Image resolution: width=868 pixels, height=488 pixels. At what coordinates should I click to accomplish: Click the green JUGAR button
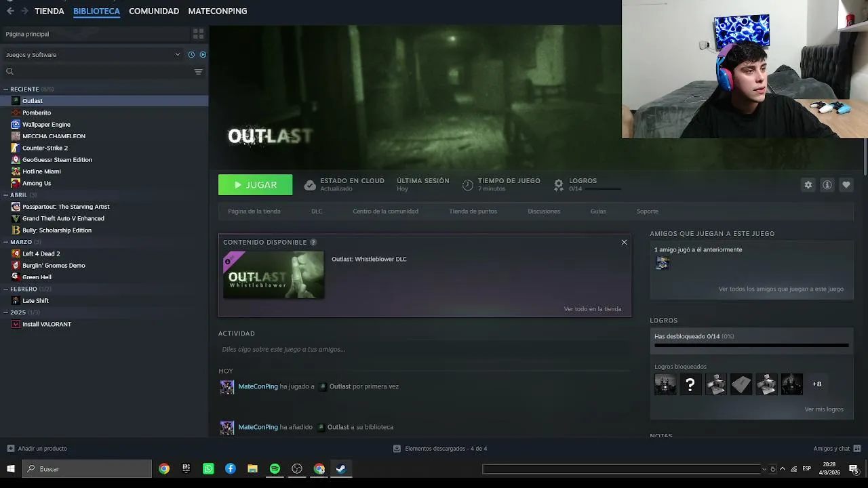(x=256, y=185)
